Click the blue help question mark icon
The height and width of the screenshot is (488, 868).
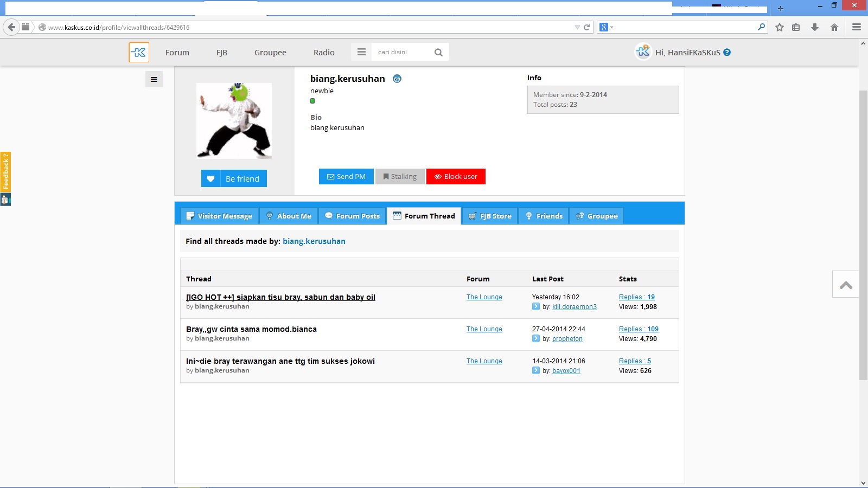(x=727, y=53)
